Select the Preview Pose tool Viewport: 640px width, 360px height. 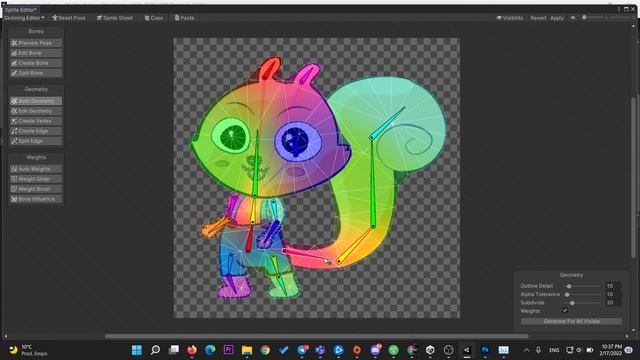(x=36, y=43)
